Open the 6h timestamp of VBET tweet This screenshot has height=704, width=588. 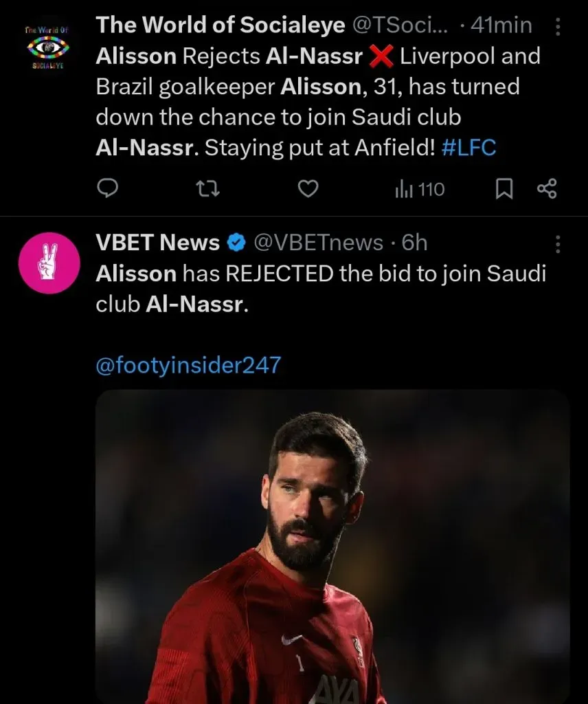(414, 243)
